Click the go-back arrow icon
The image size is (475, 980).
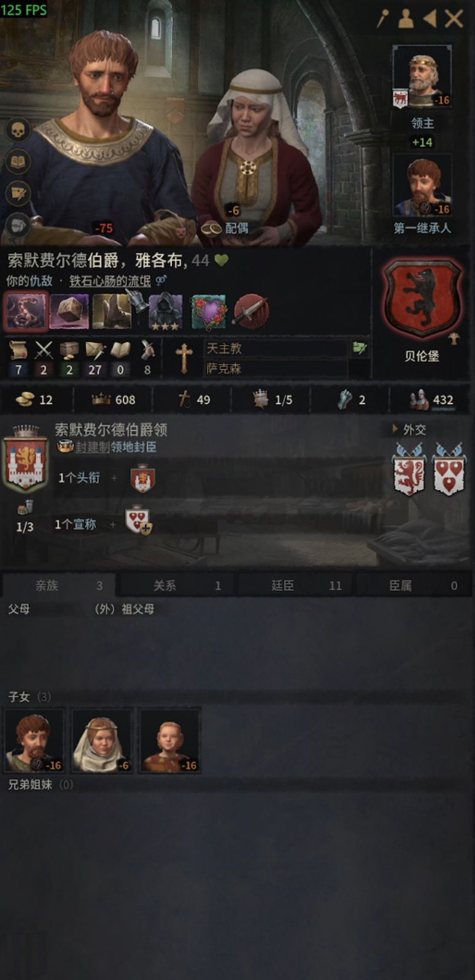pyautogui.click(x=430, y=18)
